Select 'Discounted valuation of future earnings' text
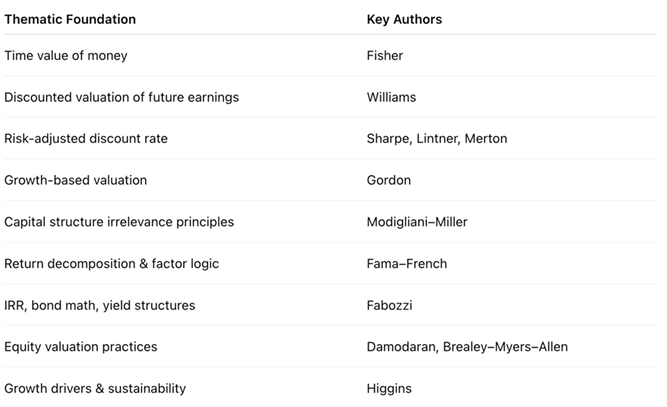Screen dimensions: 667x407 (x=121, y=97)
